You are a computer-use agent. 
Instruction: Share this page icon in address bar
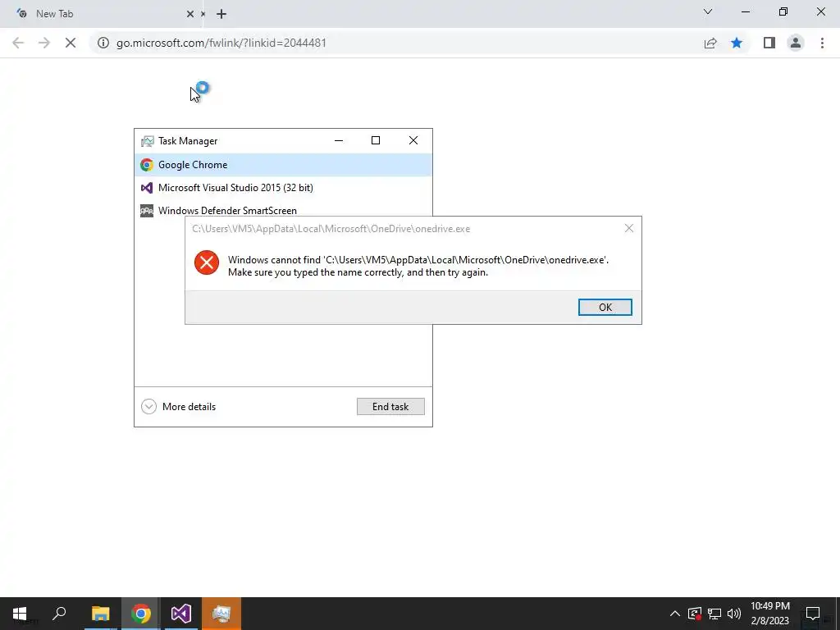click(x=710, y=43)
